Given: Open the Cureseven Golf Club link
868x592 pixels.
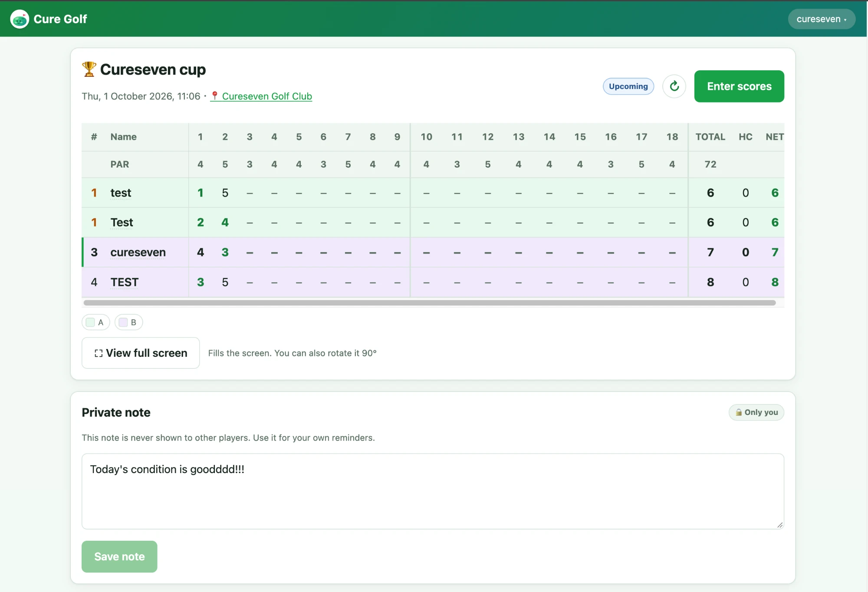Looking at the screenshot, I should click(x=267, y=96).
